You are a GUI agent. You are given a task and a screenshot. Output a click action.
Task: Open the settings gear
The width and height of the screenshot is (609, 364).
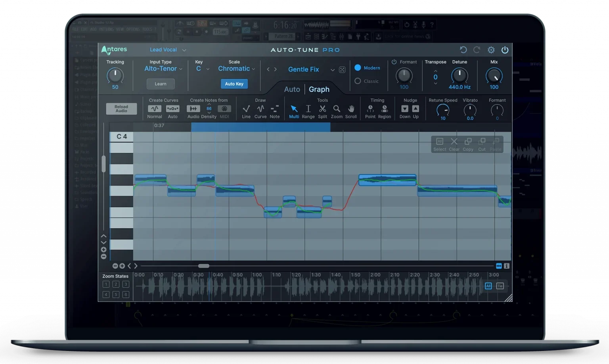[x=491, y=50]
